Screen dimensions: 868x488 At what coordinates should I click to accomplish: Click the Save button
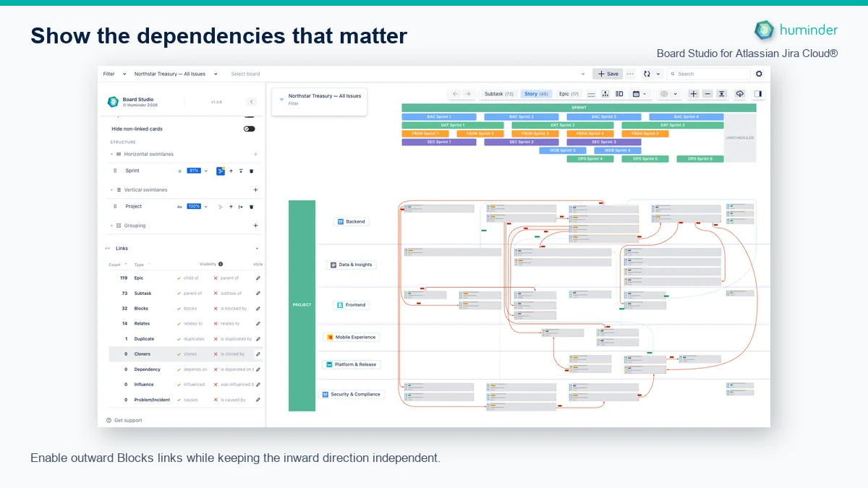coord(608,74)
